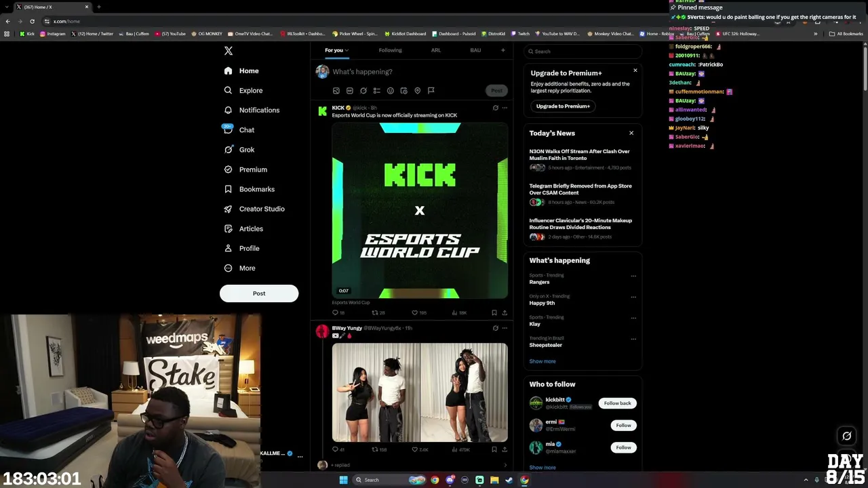Open Premium in the sidebar
This screenshot has height=488, width=868.
[245, 169]
